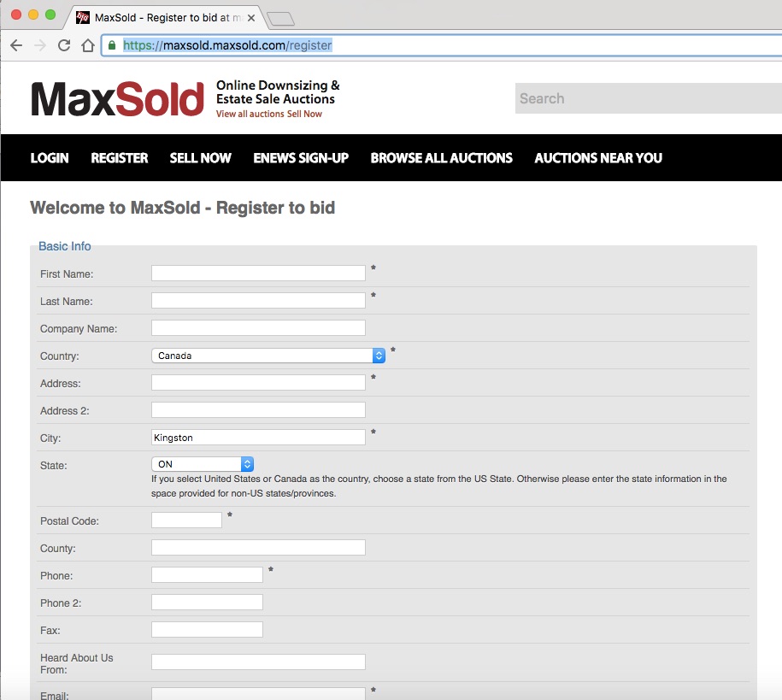
Task: Click the Online Downsizing & Estate tagline
Action: coord(278,92)
